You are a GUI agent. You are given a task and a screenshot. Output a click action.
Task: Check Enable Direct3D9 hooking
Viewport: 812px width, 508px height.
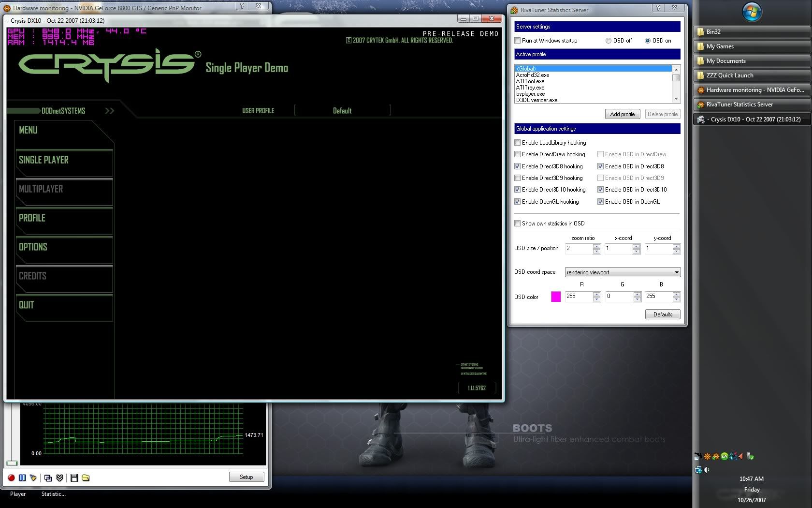tap(518, 178)
